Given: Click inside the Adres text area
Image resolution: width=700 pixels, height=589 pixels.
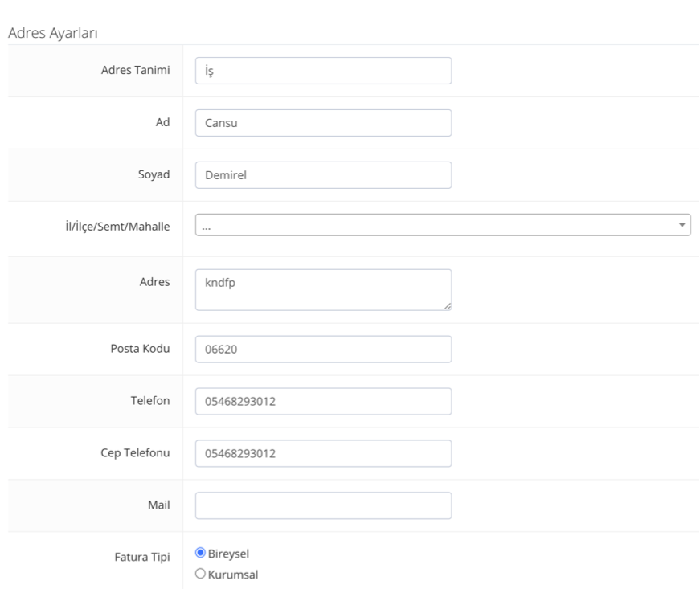Looking at the screenshot, I should coord(321,289).
